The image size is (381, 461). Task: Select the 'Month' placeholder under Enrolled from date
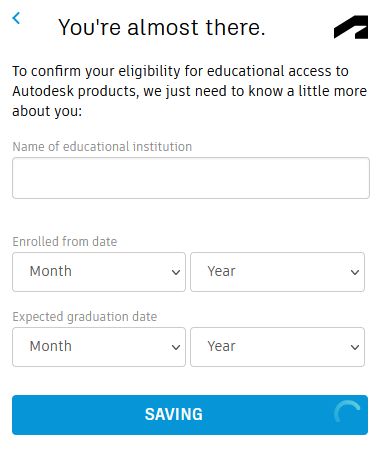51,271
